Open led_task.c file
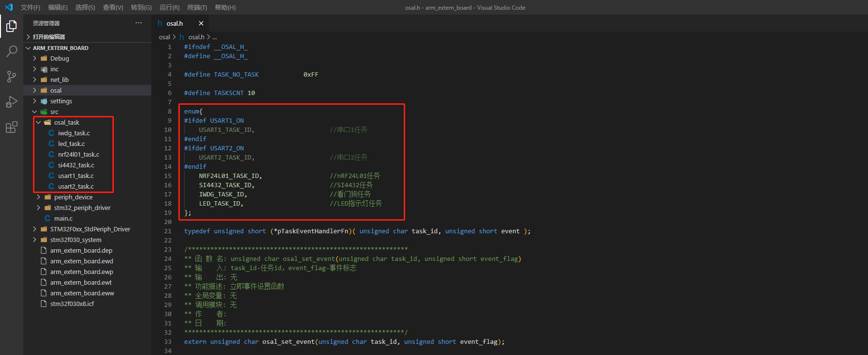This screenshot has width=868, height=355. [71, 144]
